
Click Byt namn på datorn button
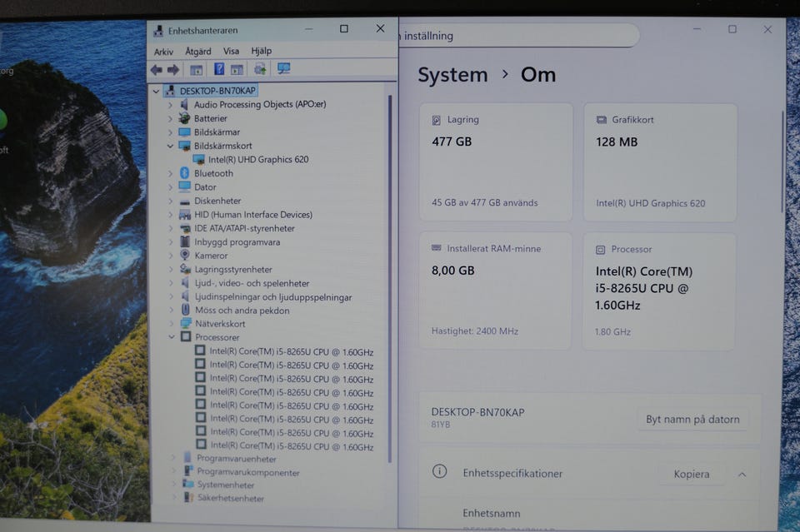[x=692, y=420]
